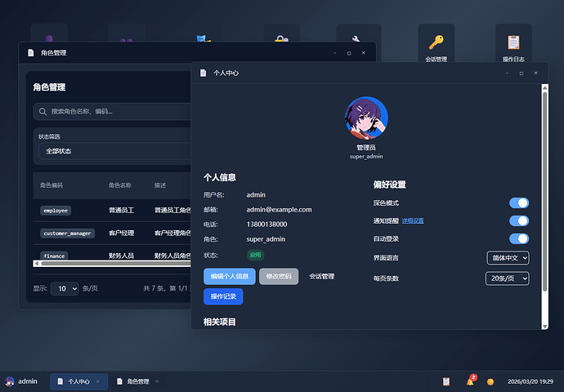Viewport: 564px width, 392px height.
Task: Select the employee role code tag
Action: (56, 211)
